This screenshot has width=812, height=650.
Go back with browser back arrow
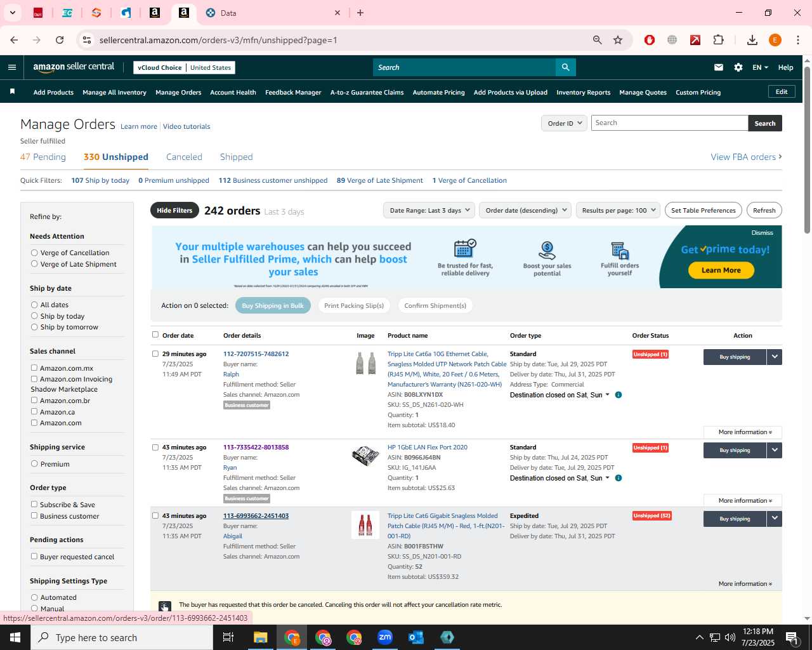(14, 40)
